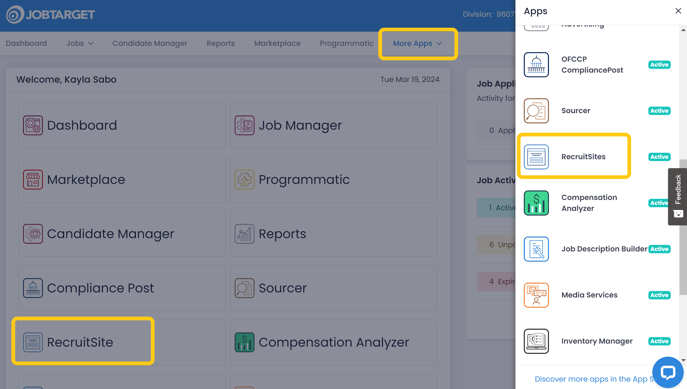The height and width of the screenshot is (389, 687).
Task: Click the Sourcer tile icon on dashboard
Action: coord(244,288)
